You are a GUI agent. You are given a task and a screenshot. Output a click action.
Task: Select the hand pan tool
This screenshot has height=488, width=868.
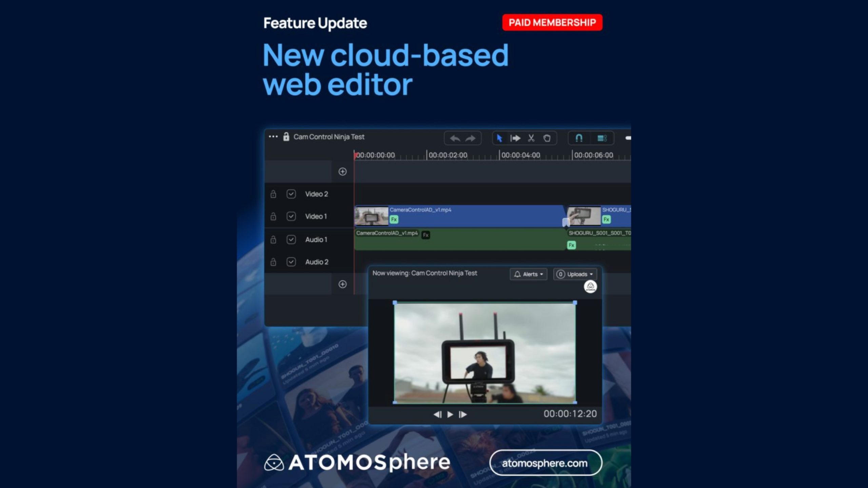[x=547, y=138]
